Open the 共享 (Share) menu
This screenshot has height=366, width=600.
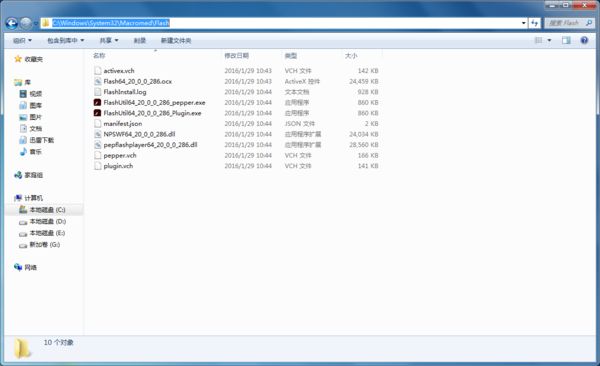(x=109, y=41)
